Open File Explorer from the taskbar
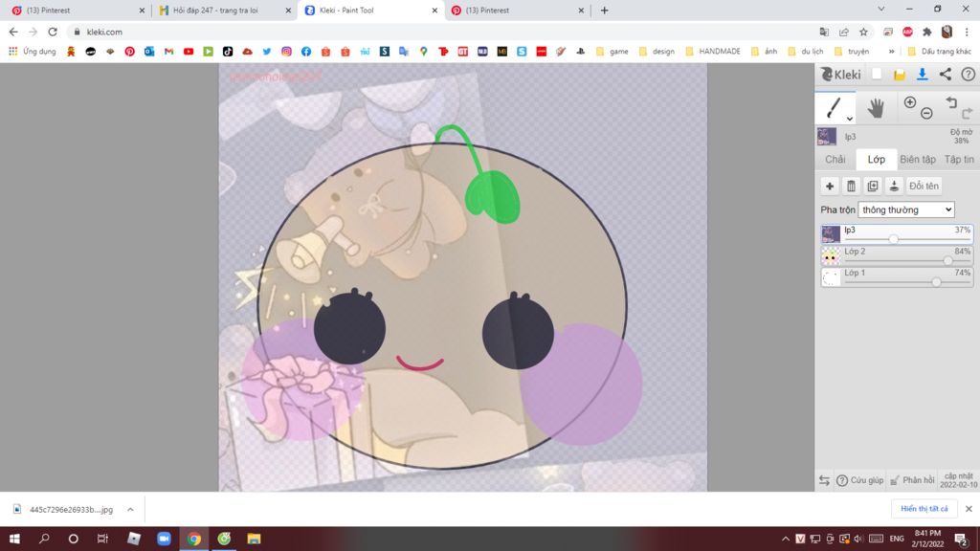This screenshot has height=551, width=980. tap(254, 539)
